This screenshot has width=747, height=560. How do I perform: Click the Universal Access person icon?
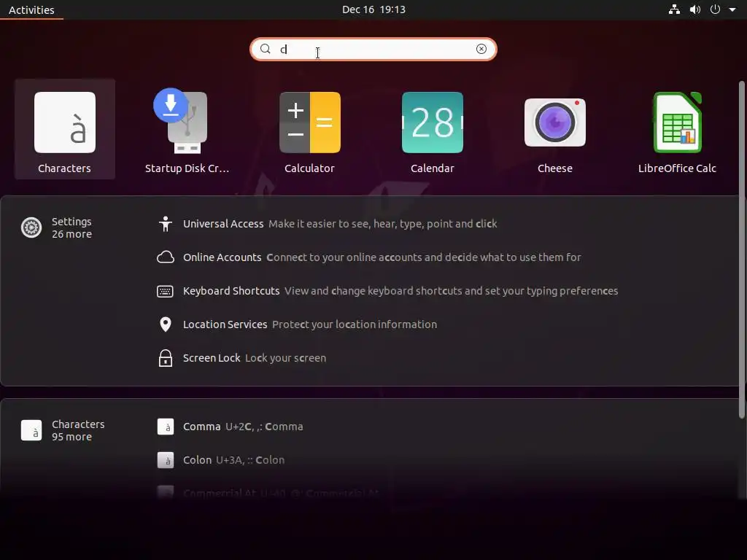tap(166, 224)
